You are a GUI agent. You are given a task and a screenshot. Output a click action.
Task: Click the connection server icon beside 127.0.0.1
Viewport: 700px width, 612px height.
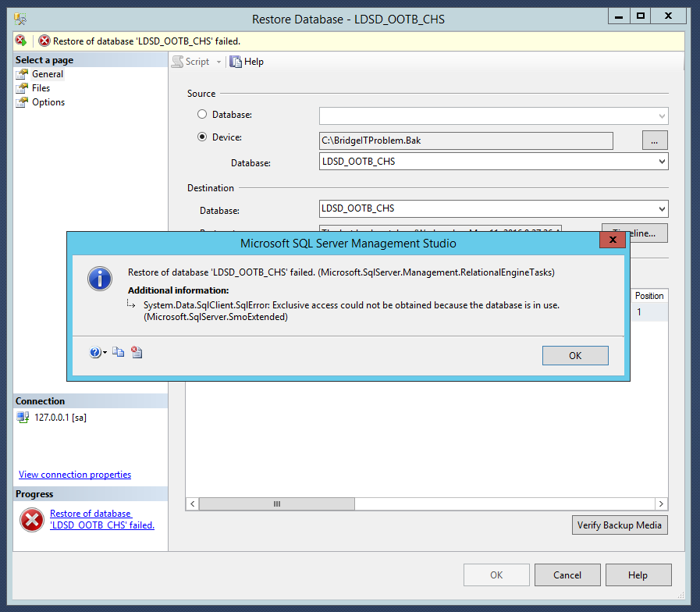click(x=23, y=418)
